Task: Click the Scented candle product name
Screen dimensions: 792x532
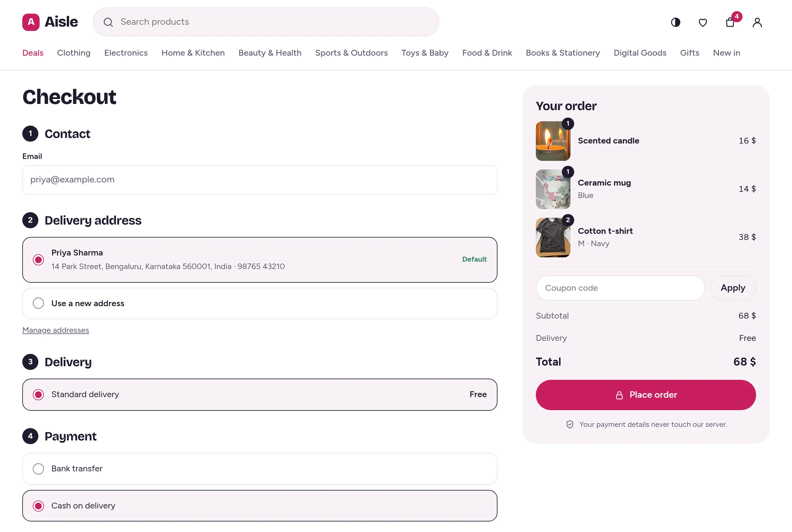Action: coord(609,141)
